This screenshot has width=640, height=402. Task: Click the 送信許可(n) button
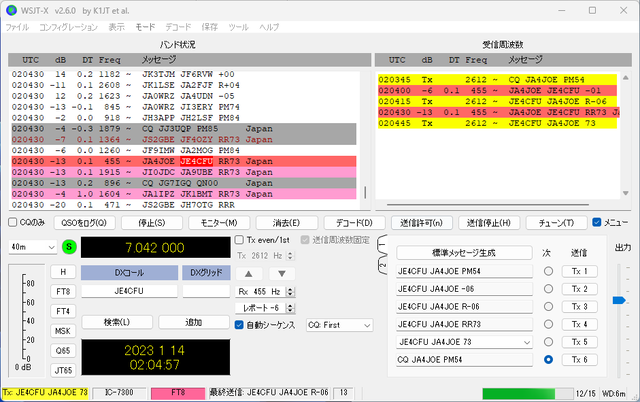coord(422,223)
